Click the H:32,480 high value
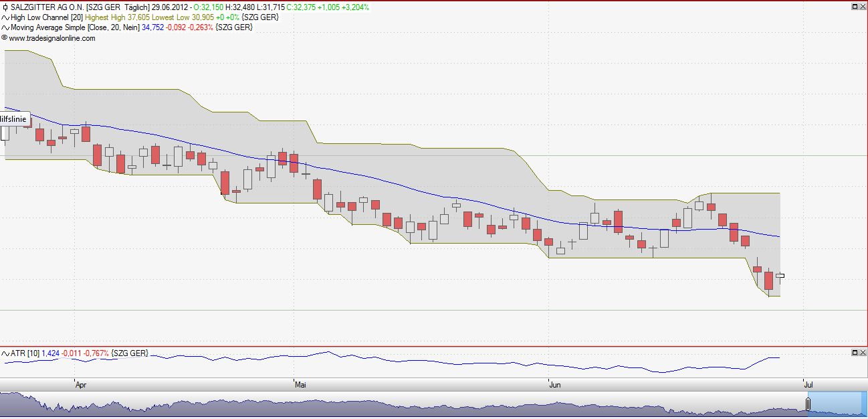Image resolution: width=868 pixels, height=419 pixels. coord(239,7)
